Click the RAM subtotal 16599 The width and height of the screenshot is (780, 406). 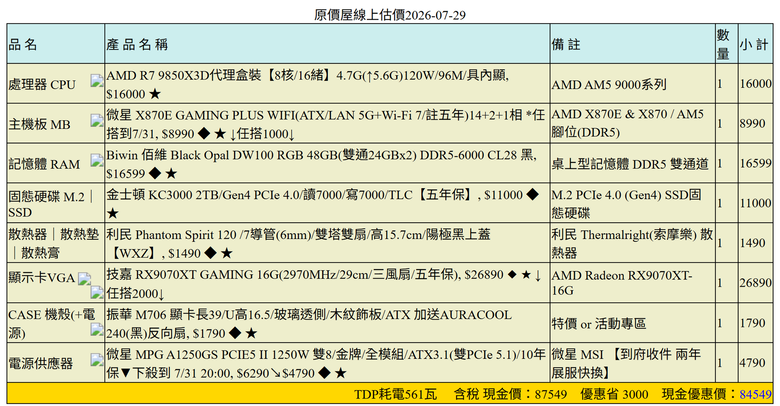click(756, 163)
